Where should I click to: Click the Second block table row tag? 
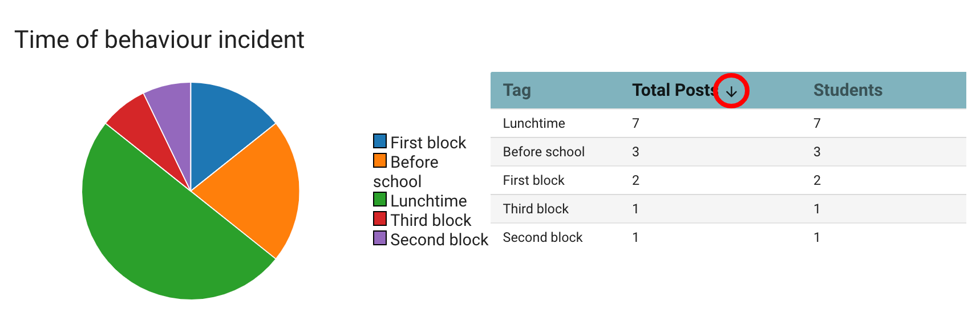pyautogui.click(x=542, y=237)
